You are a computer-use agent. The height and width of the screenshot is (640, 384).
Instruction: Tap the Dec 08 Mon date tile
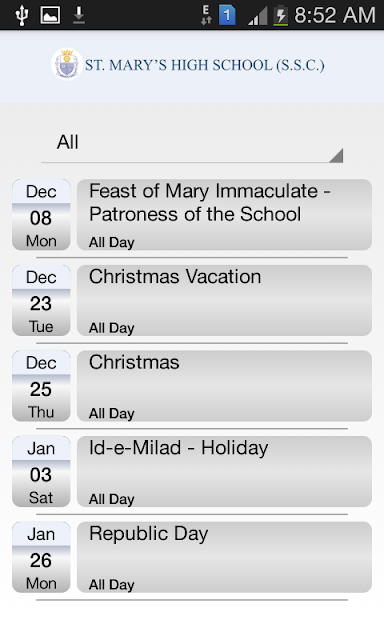pos(41,215)
